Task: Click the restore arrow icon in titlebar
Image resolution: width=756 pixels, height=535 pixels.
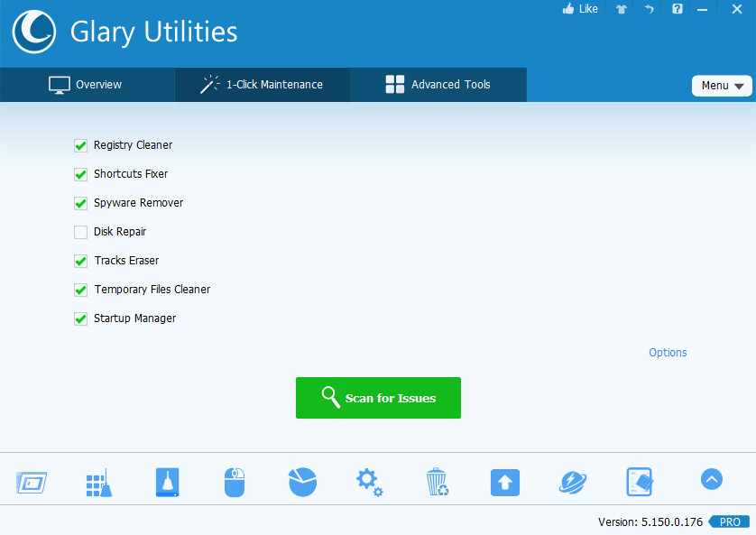Action: pyautogui.click(x=649, y=9)
